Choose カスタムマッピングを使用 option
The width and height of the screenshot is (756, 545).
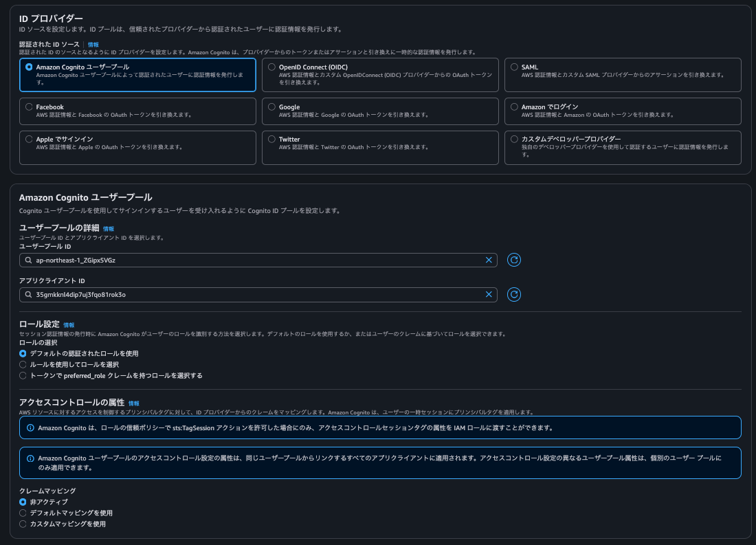point(23,524)
